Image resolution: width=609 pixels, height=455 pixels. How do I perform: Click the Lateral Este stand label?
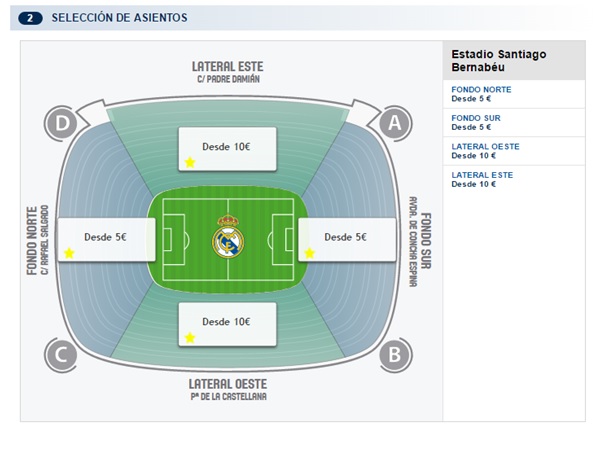pyautogui.click(x=228, y=66)
